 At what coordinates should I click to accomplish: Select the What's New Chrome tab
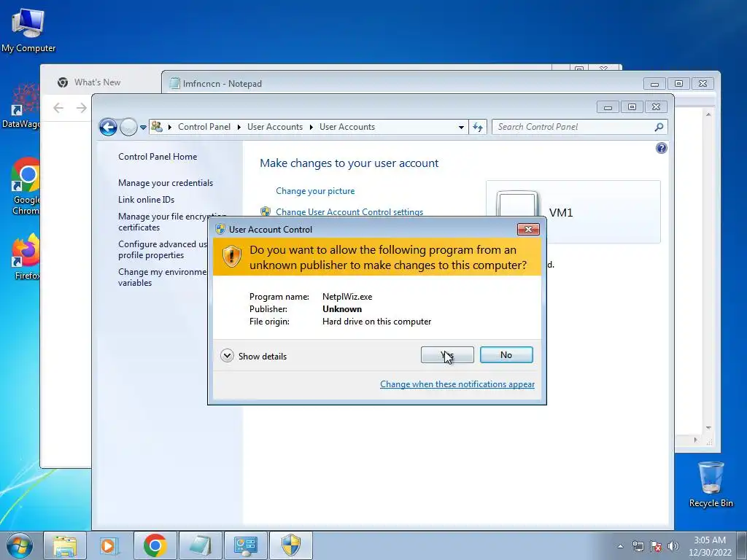click(97, 82)
